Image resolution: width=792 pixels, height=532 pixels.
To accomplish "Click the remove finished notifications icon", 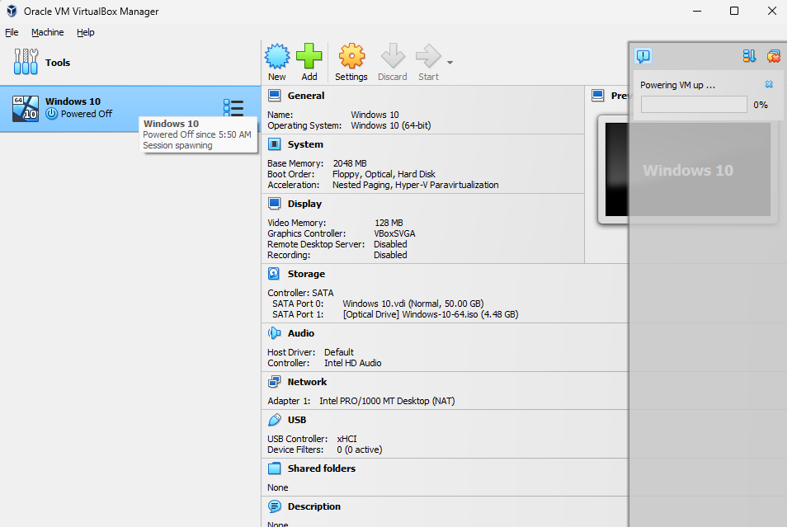I will coord(773,56).
